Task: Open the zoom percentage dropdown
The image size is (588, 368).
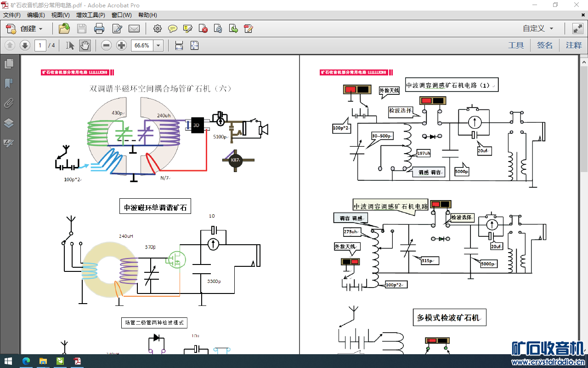Action: pos(158,46)
